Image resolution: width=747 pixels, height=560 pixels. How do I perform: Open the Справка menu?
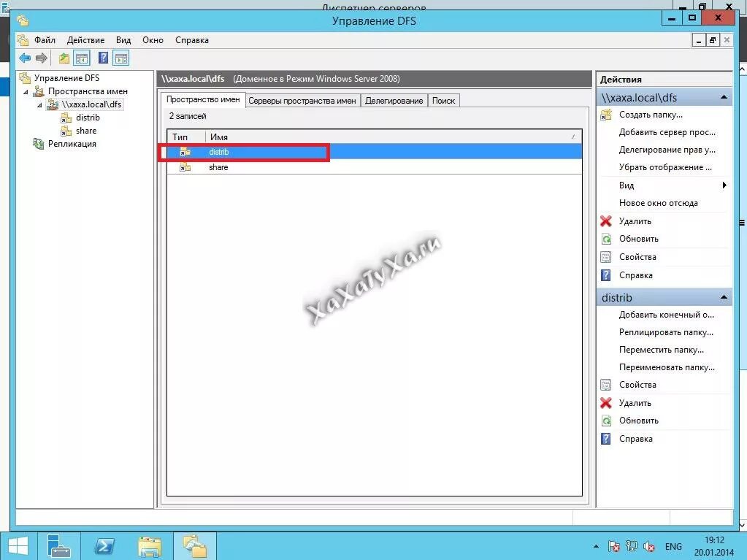(x=192, y=40)
